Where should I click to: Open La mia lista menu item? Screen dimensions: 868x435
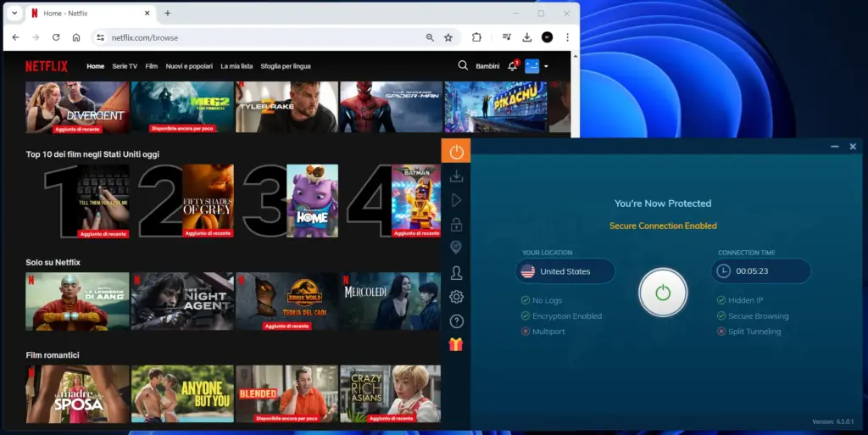tap(236, 66)
